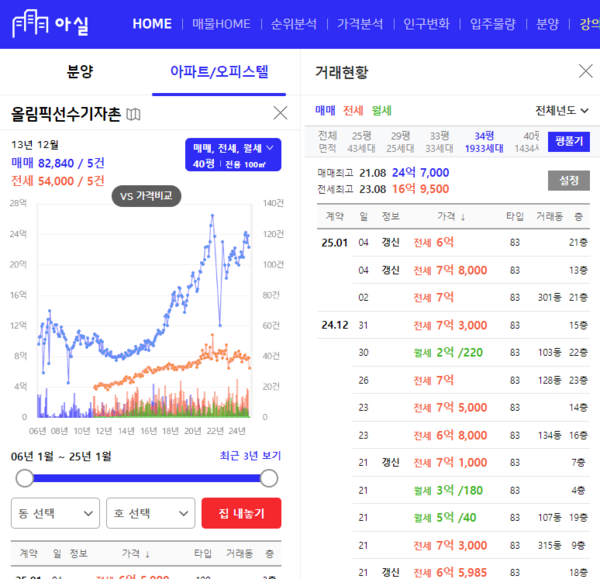Select 29평 25세대 size tab
The height and width of the screenshot is (579, 600).
[x=400, y=142]
